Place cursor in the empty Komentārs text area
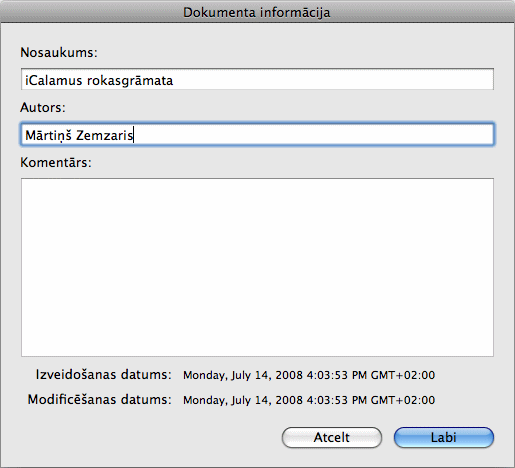Screen dimensions: 515x468 click(x=257, y=267)
